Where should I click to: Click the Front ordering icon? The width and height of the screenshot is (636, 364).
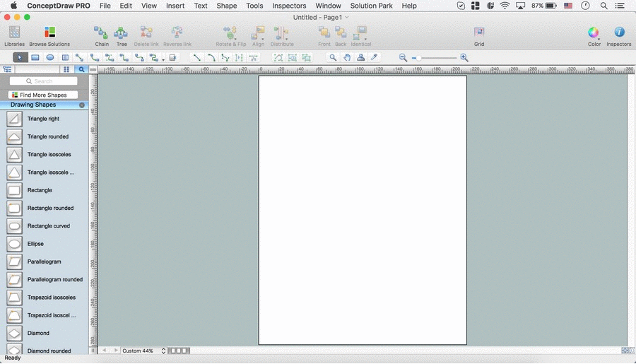(324, 32)
